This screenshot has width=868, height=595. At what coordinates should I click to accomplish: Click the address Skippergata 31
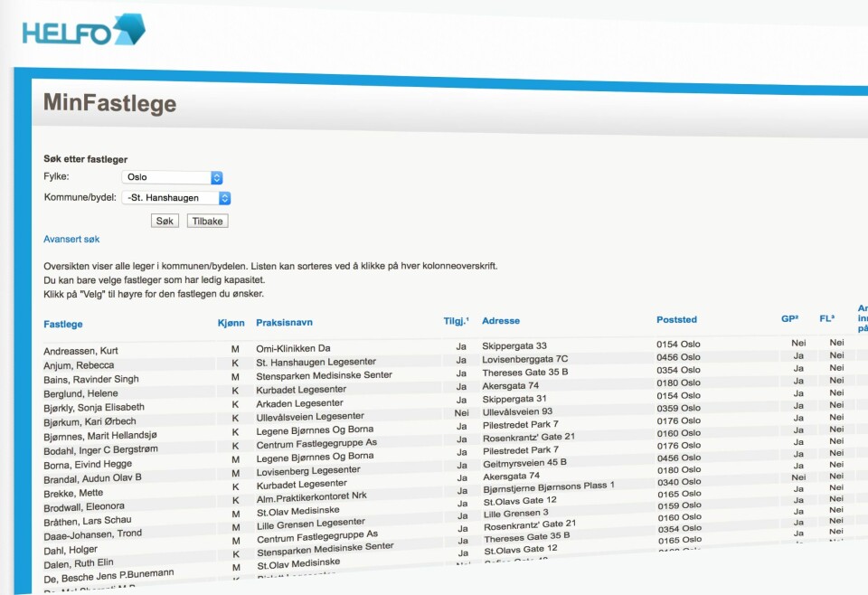(514, 399)
